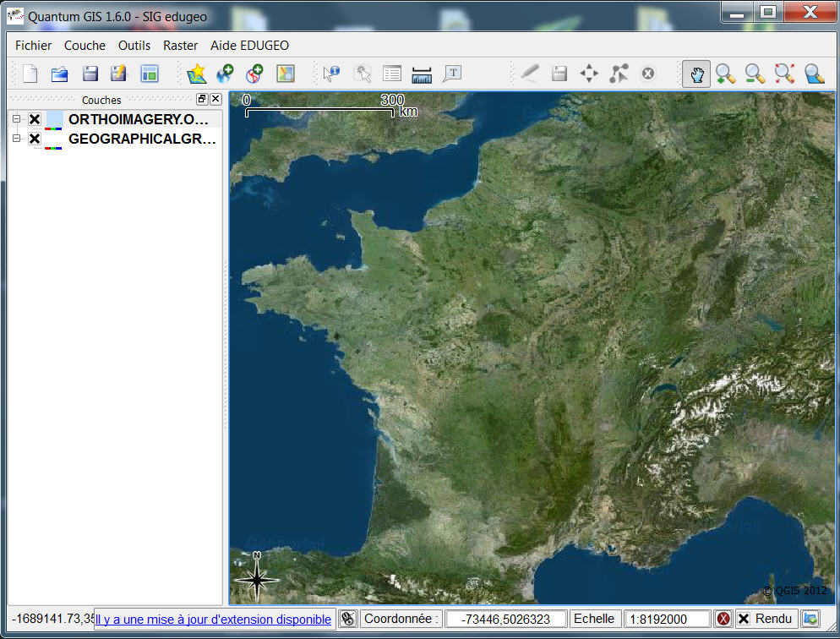The height and width of the screenshot is (639, 840).
Task: Stop map rendering red X button
Action: tap(723, 620)
